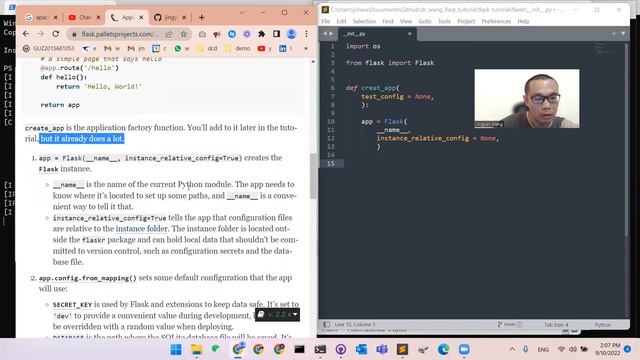Open the camera screenshot extension
The image size is (640, 360).
tap(202, 34)
